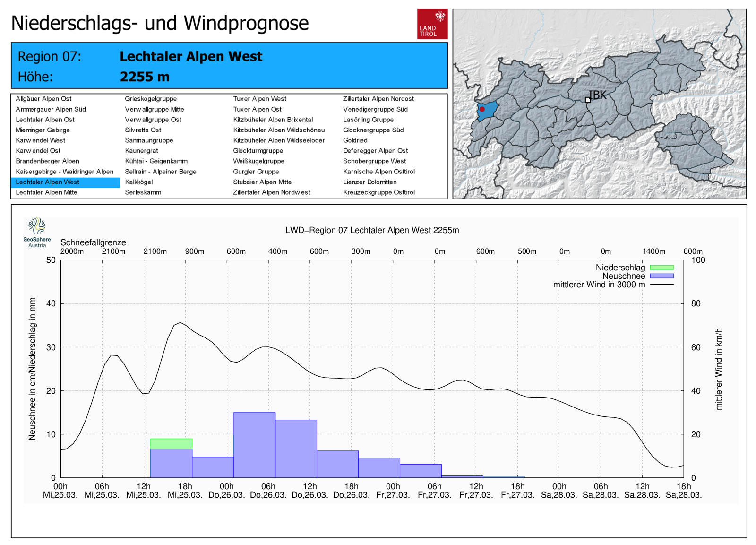The image size is (756, 545).
Task: Click the tallest blue Neuschnee bar
Action: point(254,444)
